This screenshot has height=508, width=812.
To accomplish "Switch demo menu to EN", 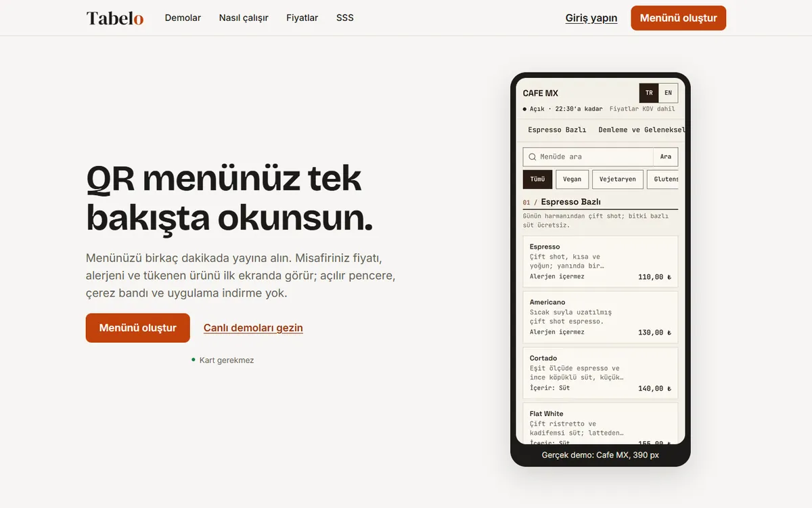I will 668,93.
